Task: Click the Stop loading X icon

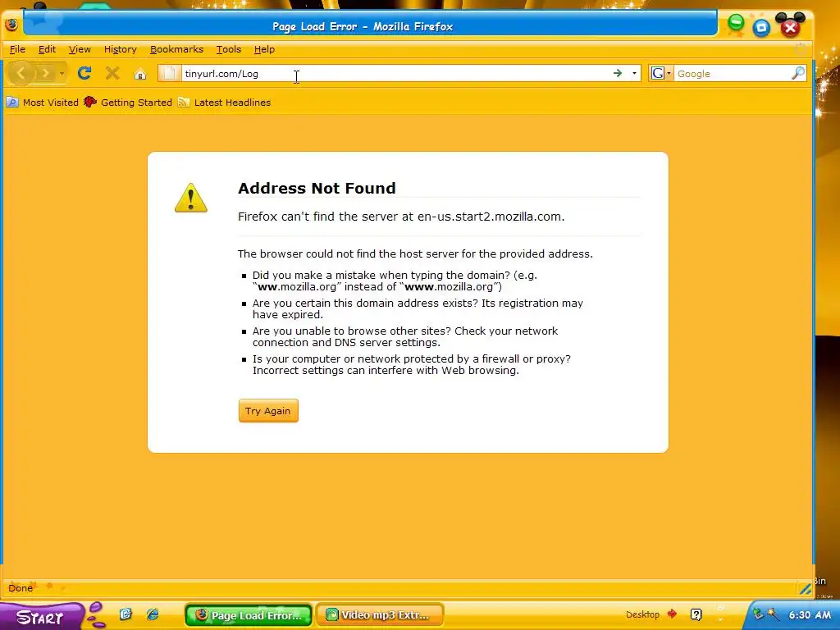Action: click(x=112, y=73)
